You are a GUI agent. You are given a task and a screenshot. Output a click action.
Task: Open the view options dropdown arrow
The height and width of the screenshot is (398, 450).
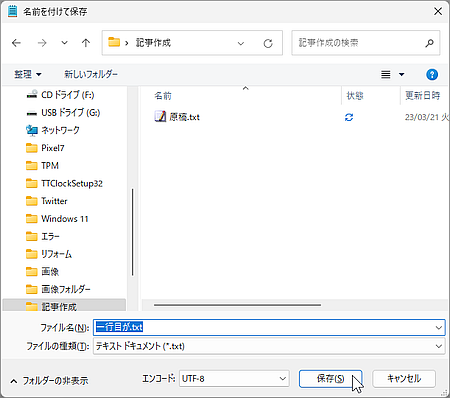click(x=402, y=74)
